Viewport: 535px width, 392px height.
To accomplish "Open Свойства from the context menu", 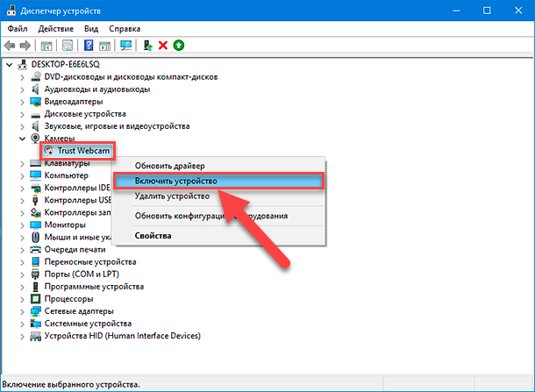I will point(218,236).
